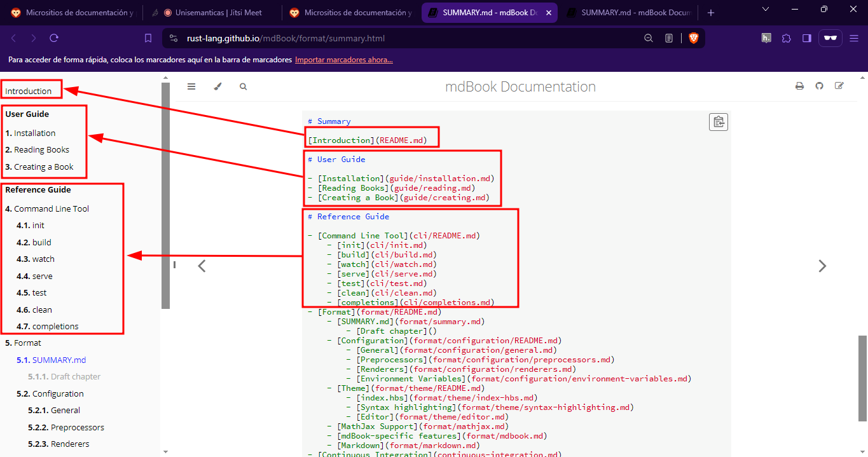Click the sunglasses icon in browser toolbar
The width and height of the screenshot is (868, 457).
[830, 38]
